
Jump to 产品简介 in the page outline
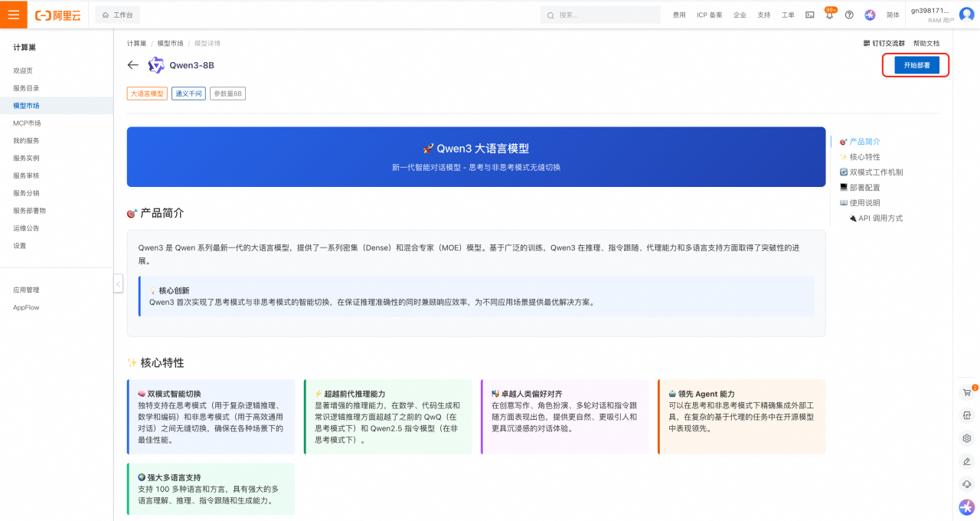tap(860, 142)
